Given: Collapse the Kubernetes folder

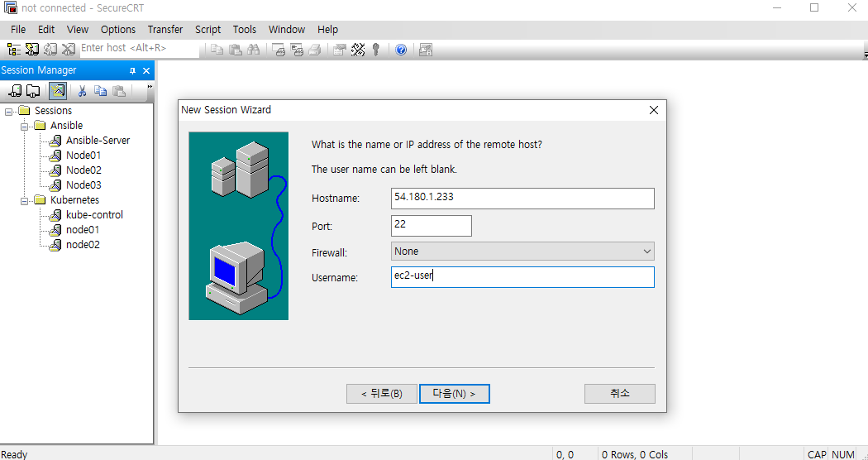Looking at the screenshot, I should pos(24,200).
